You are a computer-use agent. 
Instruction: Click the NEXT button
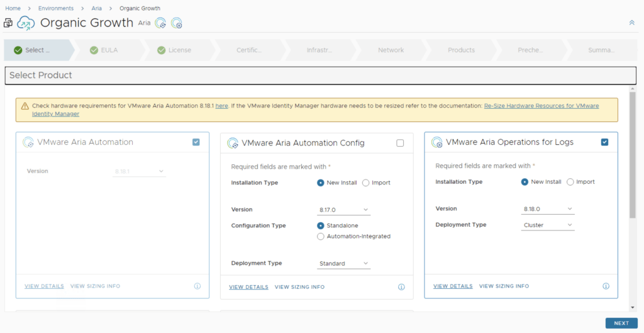tap(621, 323)
